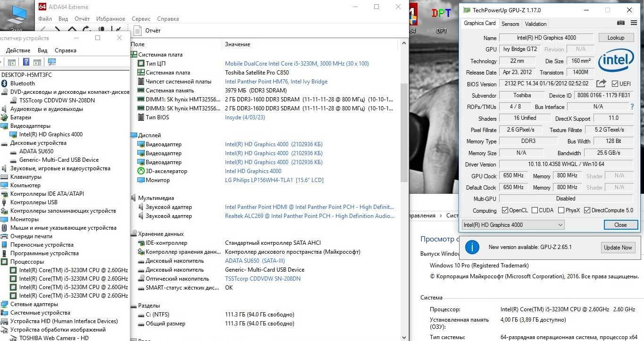This screenshot has width=644, height=341.
Task: Click the SMART-статус жёстких дисков icon
Action: click(141, 288)
